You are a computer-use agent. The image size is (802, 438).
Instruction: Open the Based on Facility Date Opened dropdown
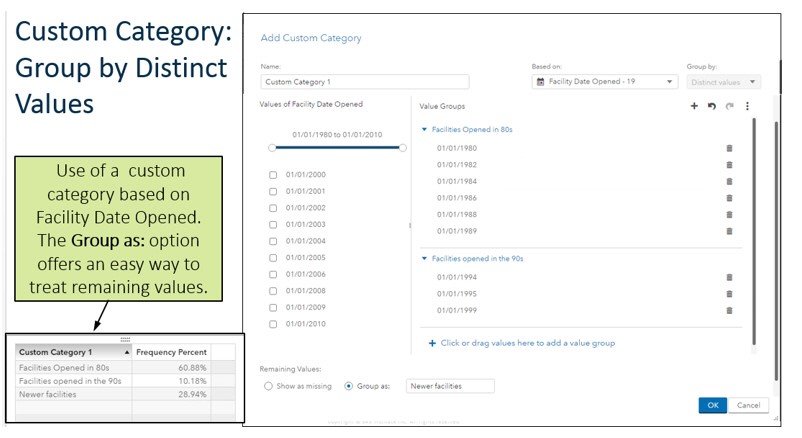coord(605,82)
